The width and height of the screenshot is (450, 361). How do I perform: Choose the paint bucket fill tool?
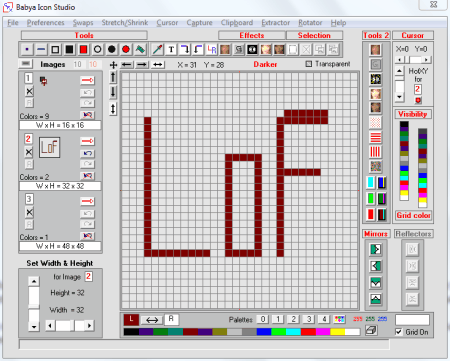click(x=140, y=50)
